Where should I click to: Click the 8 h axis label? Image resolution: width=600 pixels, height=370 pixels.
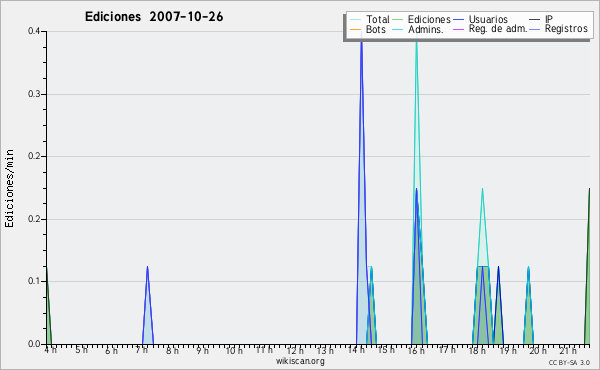click(172, 350)
